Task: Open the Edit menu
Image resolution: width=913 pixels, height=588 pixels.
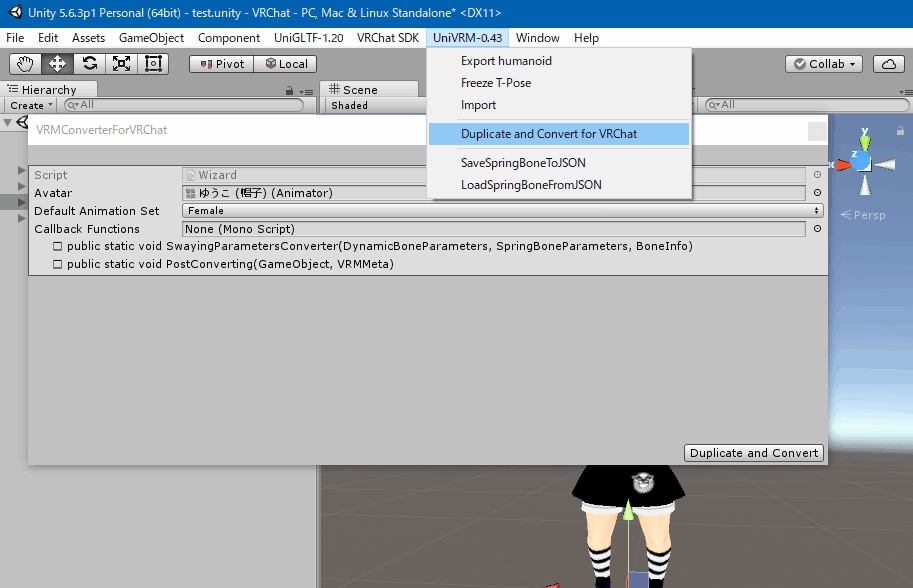Action: tap(48, 38)
